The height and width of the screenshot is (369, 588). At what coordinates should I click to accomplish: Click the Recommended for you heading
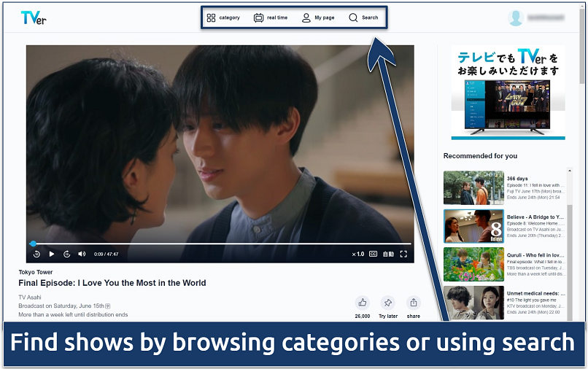[x=480, y=155]
